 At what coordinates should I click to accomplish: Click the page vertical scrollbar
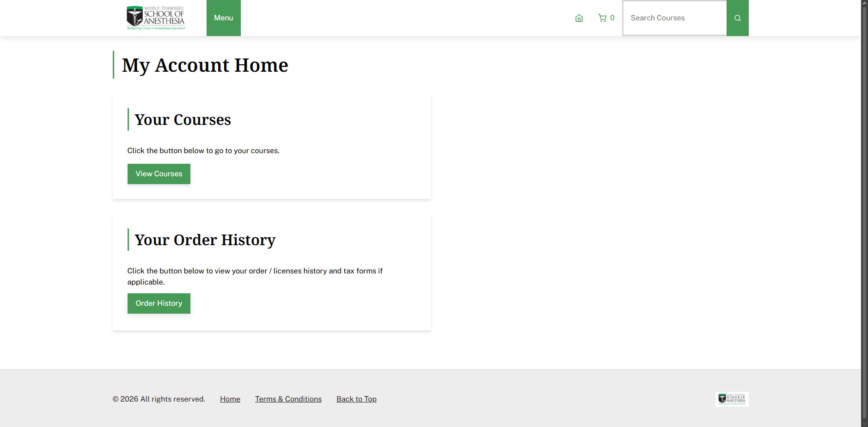click(864, 213)
